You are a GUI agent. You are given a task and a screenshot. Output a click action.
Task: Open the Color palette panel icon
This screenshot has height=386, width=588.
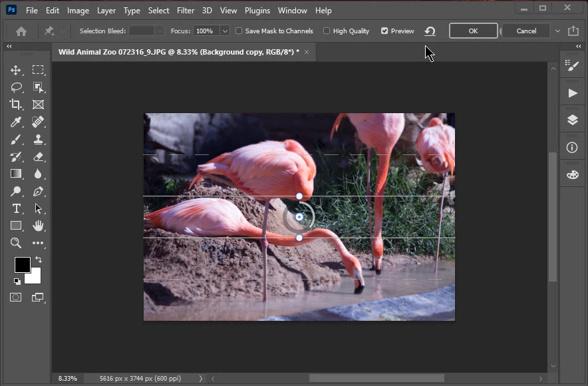572,175
